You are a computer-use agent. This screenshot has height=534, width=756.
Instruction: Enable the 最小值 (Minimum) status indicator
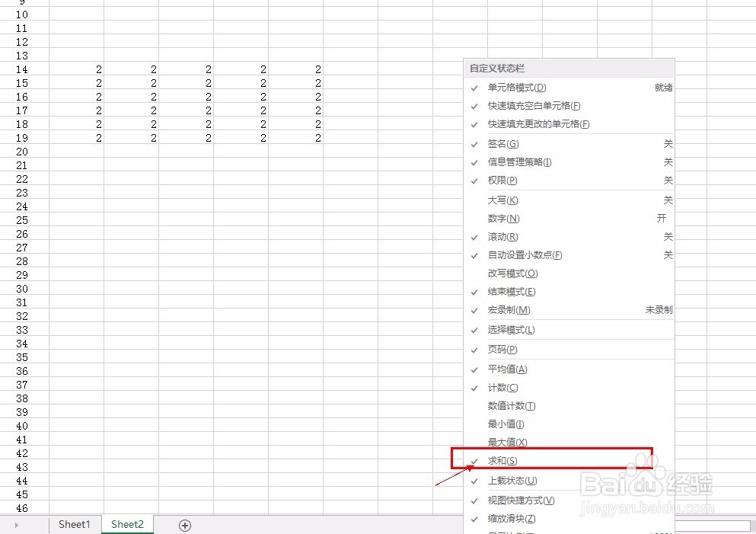click(505, 424)
